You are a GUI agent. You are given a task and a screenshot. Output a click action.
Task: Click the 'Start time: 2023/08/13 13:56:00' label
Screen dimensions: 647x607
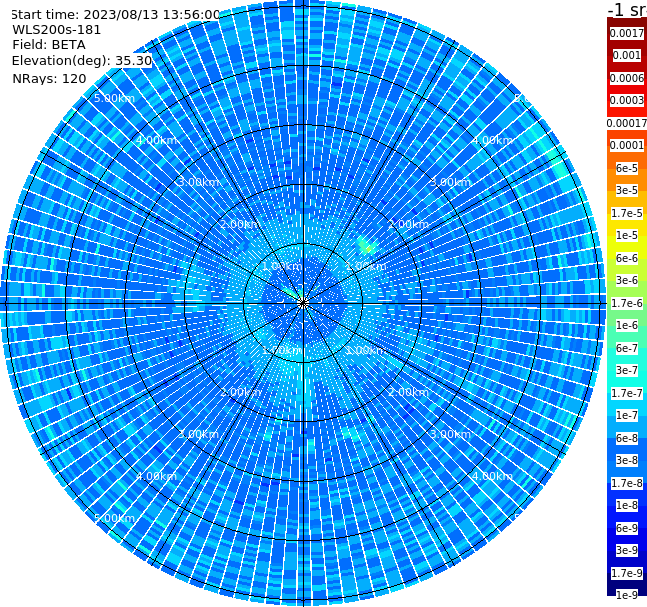point(115,14)
